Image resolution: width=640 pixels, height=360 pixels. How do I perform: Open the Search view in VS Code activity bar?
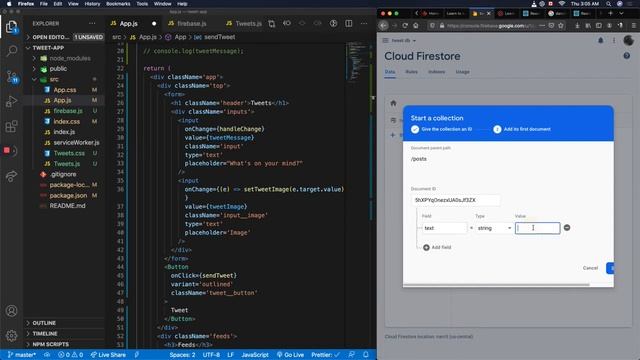click(11, 51)
